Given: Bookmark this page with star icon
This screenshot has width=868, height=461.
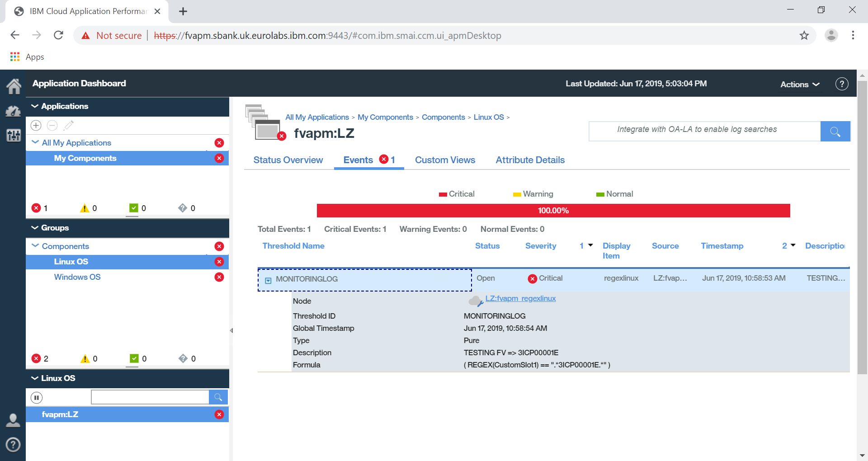Looking at the screenshot, I should coord(804,35).
